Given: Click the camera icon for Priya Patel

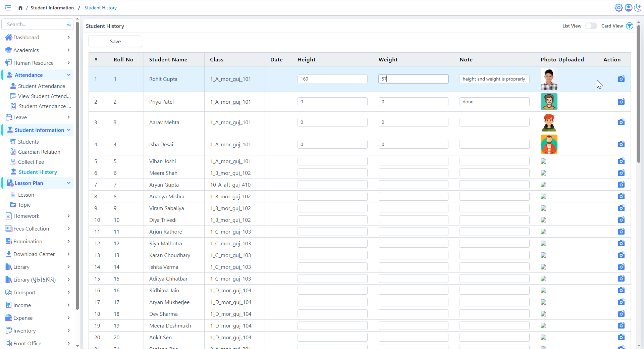Looking at the screenshot, I should tap(621, 102).
